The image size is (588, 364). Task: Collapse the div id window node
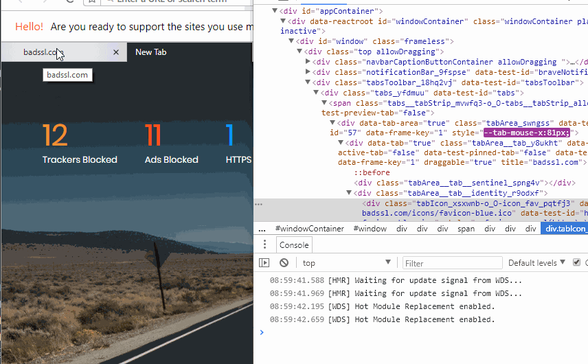[x=291, y=41]
